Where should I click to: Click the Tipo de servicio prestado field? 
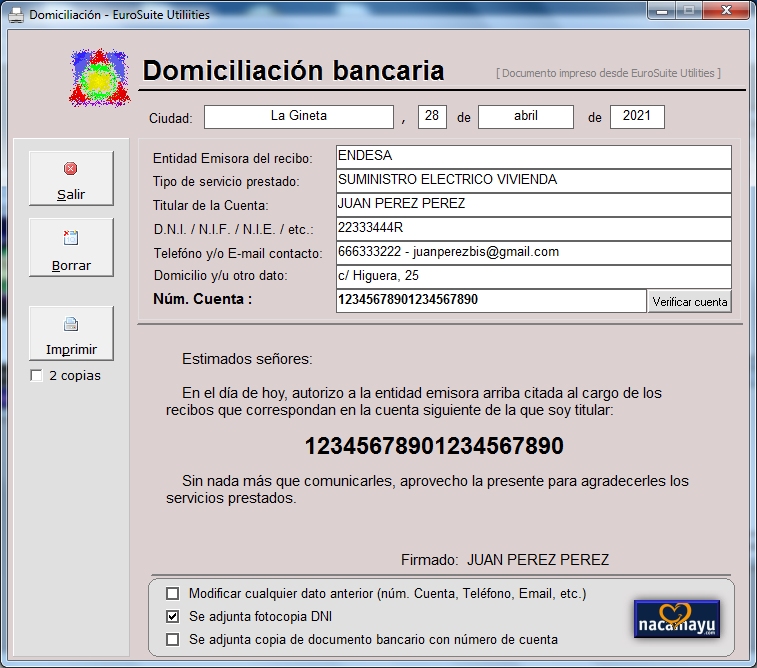click(x=533, y=181)
